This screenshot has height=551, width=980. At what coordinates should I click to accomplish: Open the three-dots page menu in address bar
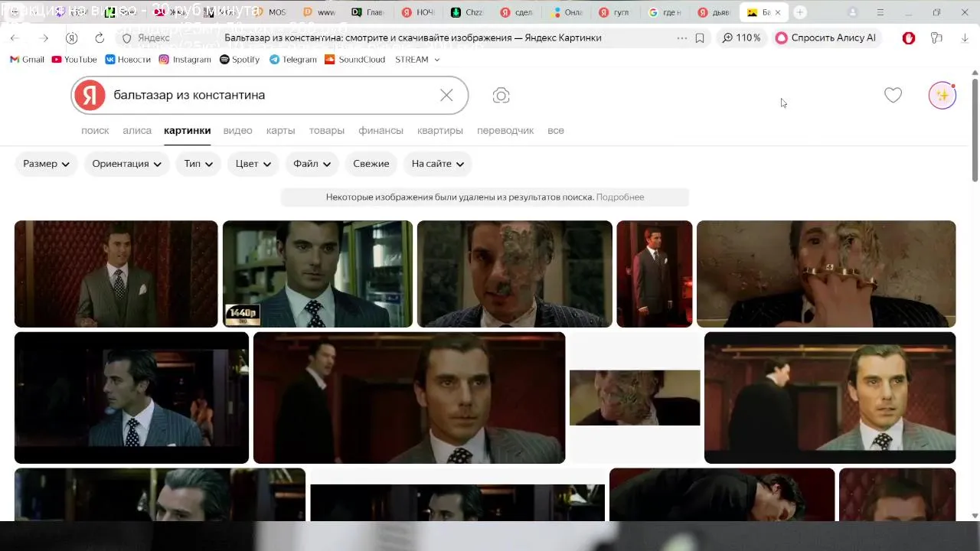point(682,38)
